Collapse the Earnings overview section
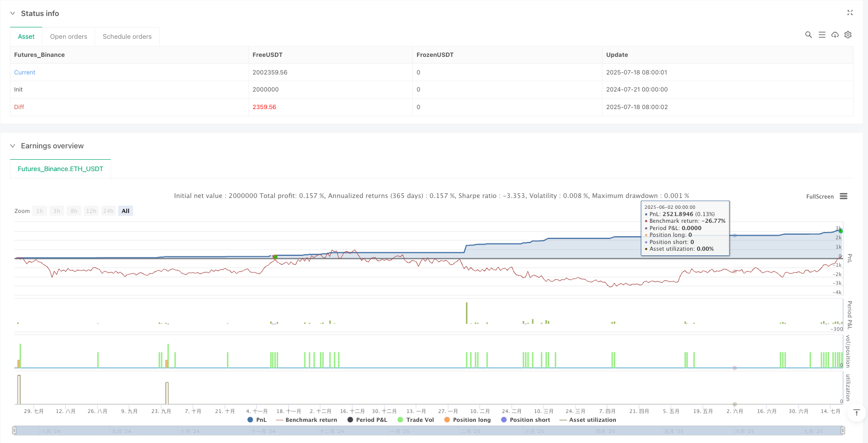868x443 pixels. [x=13, y=146]
